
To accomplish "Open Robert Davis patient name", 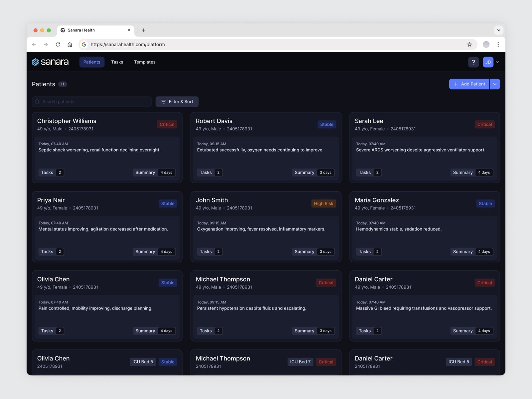I will 214,121.
